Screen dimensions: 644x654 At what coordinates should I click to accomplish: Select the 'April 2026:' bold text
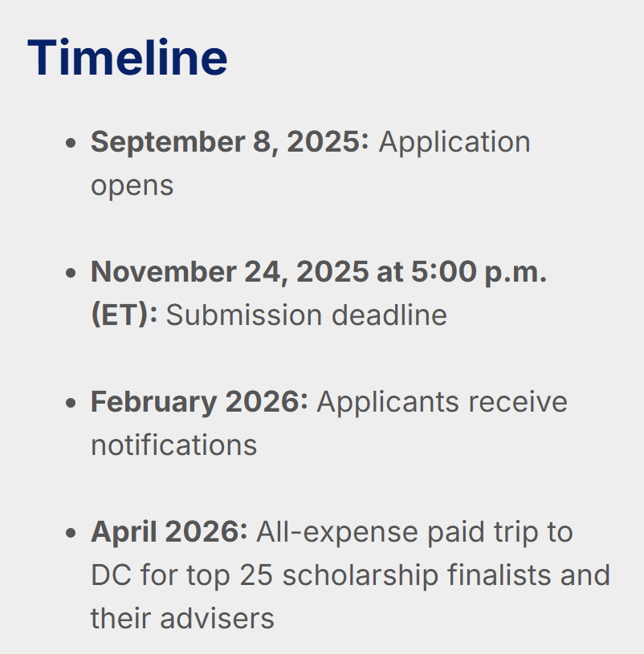coord(169,532)
